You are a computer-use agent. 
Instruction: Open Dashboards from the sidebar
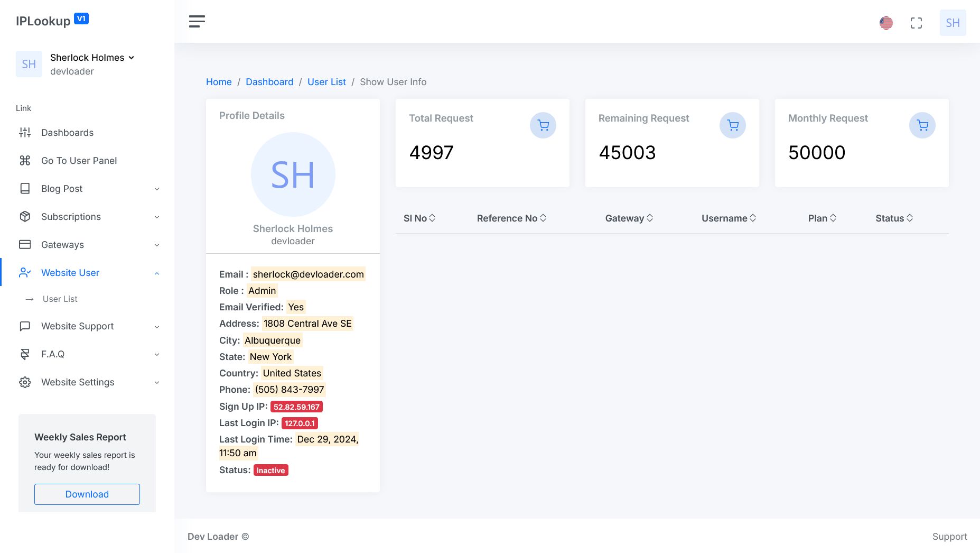pos(67,133)
